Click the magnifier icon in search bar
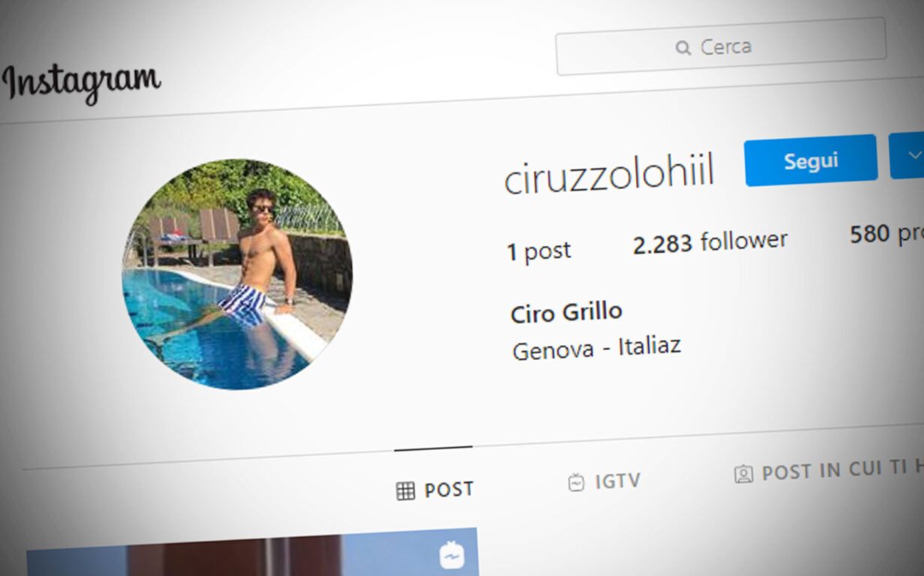The image size is (924, 576). click(x=682, y=48)
